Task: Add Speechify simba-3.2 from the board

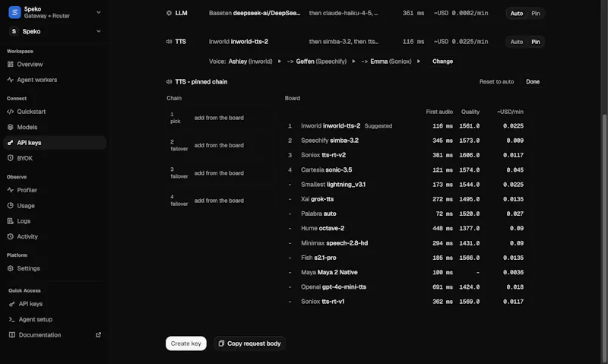Action: (x=406, y=141)
